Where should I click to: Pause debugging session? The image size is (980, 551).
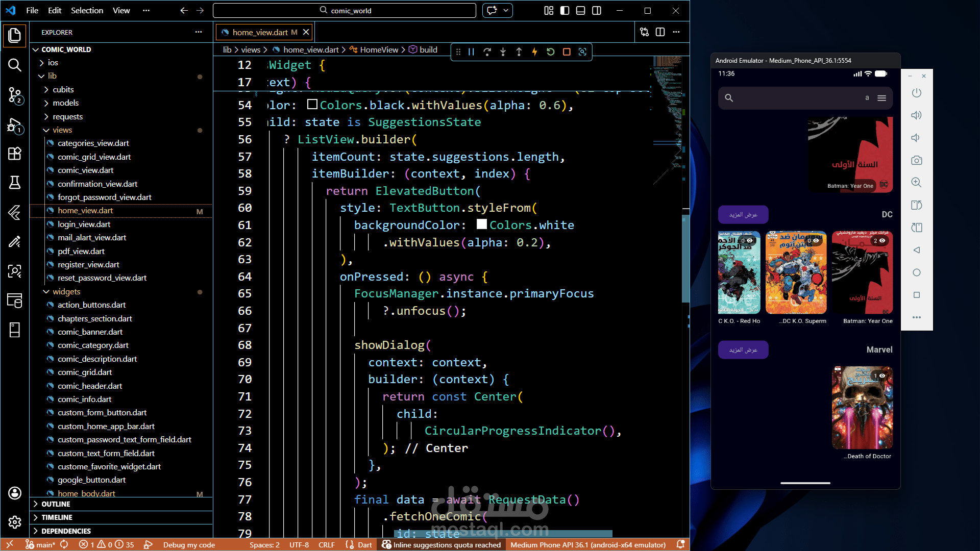[x=471, y=52]
